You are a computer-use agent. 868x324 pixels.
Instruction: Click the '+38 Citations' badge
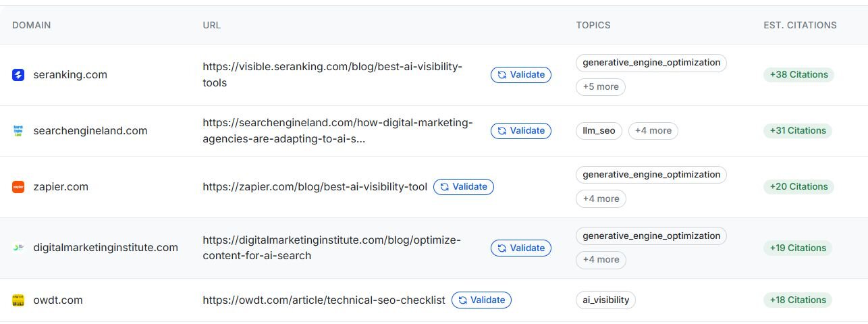point(798,75)
